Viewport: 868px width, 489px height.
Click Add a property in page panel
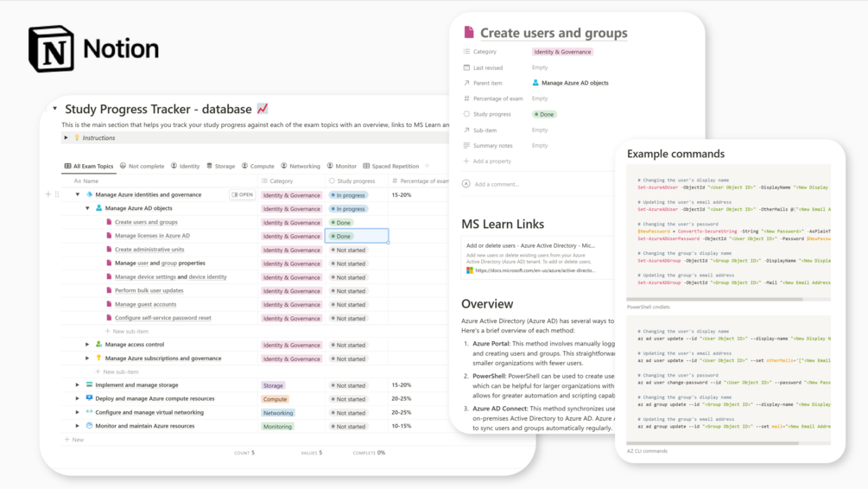point(487,162)
